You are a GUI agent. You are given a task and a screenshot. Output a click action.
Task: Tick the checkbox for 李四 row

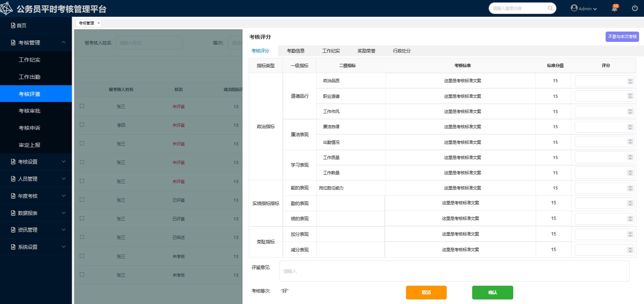click(82, 125)
